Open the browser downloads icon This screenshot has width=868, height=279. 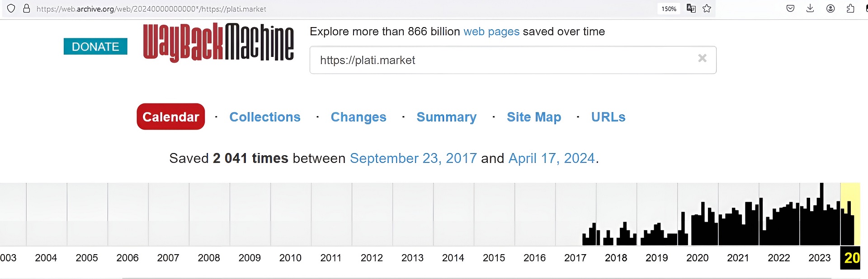pos(810,9)
